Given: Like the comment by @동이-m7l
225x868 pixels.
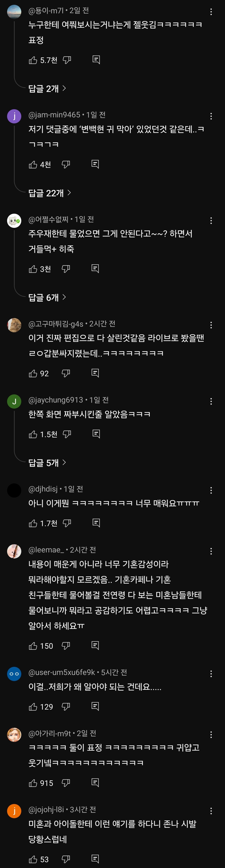Looking at the screenshot, I should 33,60.
